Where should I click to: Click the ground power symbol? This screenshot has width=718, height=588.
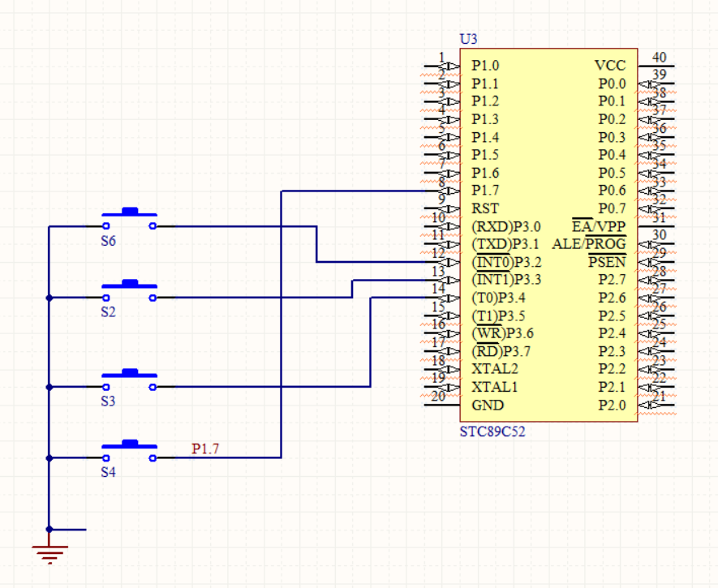pyautogui.click(x=49, y=553)
